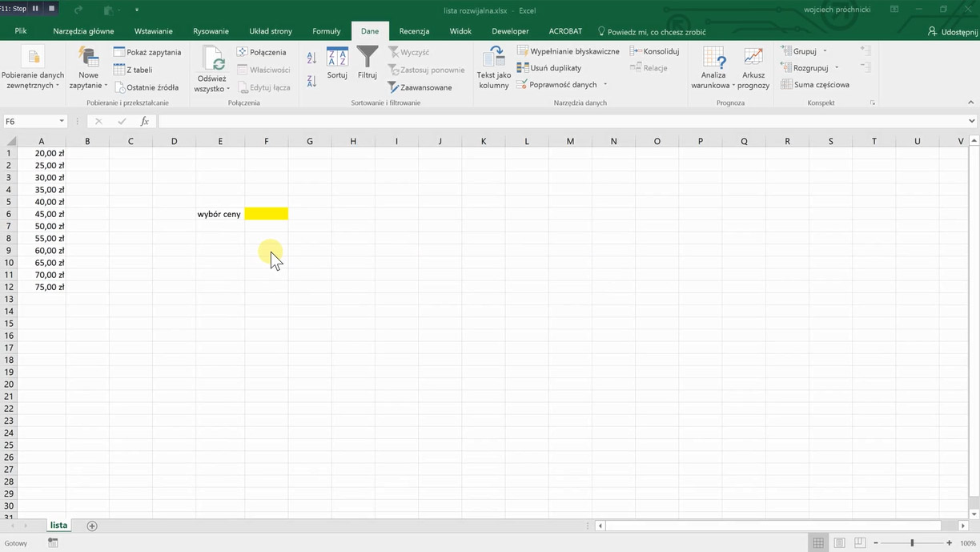Open Arkusz prognozy
Screen dimensions: 980x552
(753, 67)
